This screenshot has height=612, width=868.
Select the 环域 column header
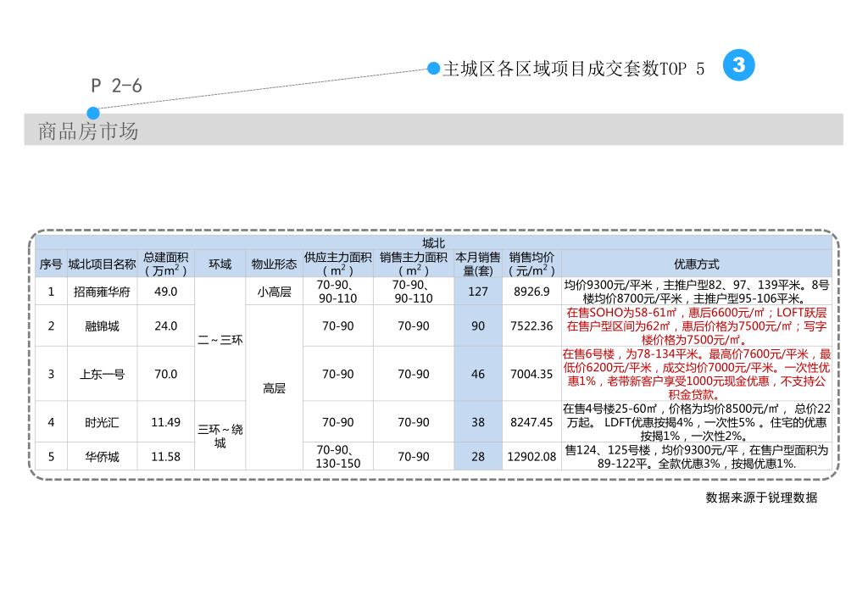click(x=220, y=264)
